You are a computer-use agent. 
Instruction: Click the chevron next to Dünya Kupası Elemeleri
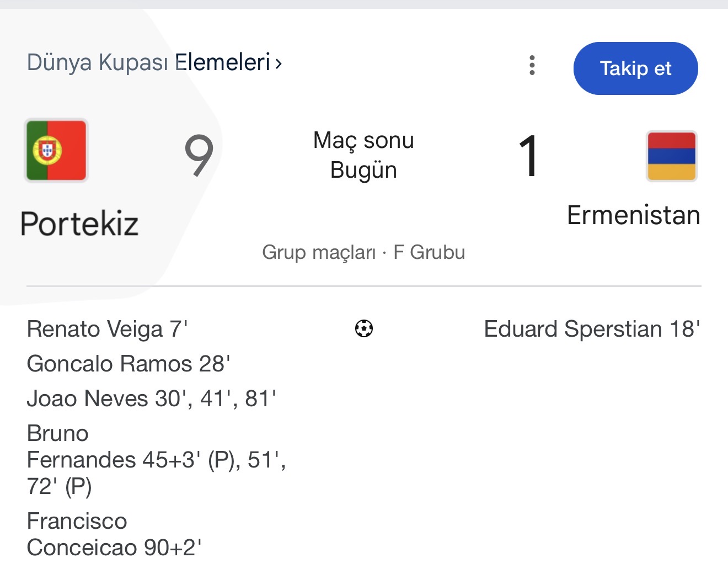coord(279,63)
